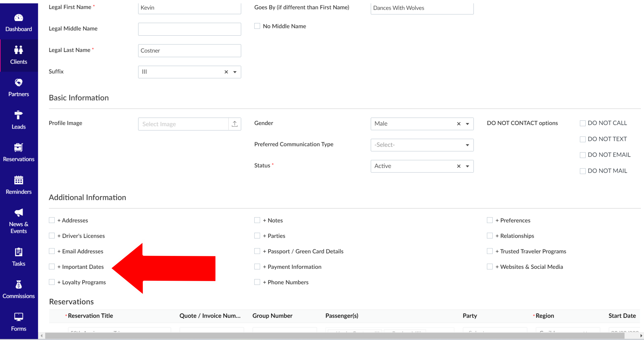Enable the DO NOT EMAIL option

pyautogui.click(x=582, y=155)
